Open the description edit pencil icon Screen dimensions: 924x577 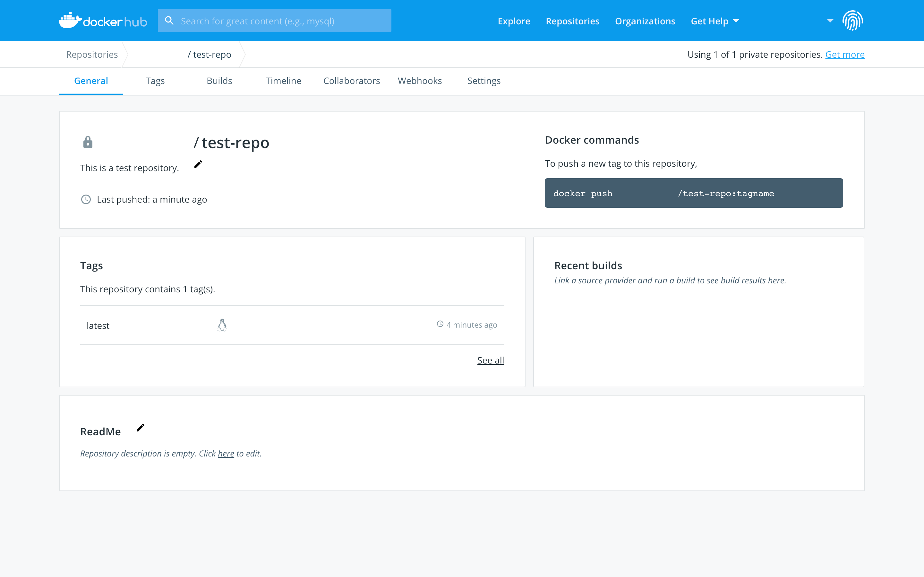[x=198, y=164]
